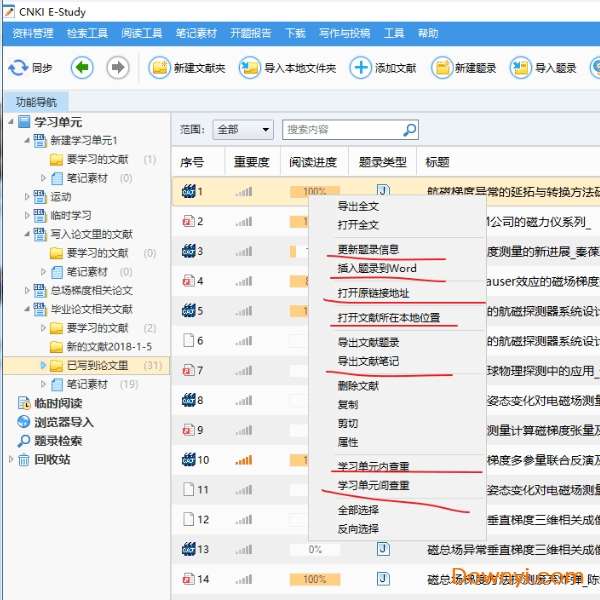
Task: Open the 资料管理 menu
Action: pos(33,34)
